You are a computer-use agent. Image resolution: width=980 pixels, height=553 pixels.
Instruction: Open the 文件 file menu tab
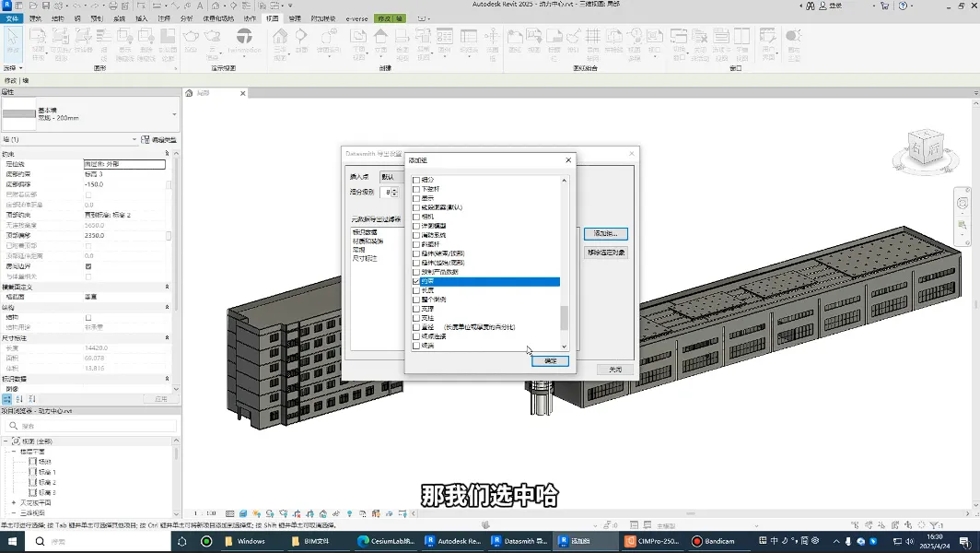pyautogui.click(x=12, y=18)
